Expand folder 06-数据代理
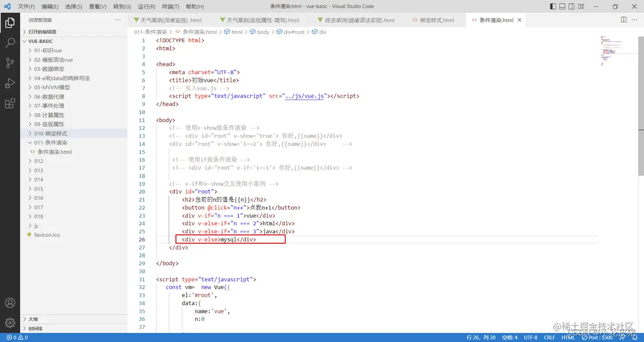The height and width of the screenshot is (342, 644). click(x=74, y=97)
